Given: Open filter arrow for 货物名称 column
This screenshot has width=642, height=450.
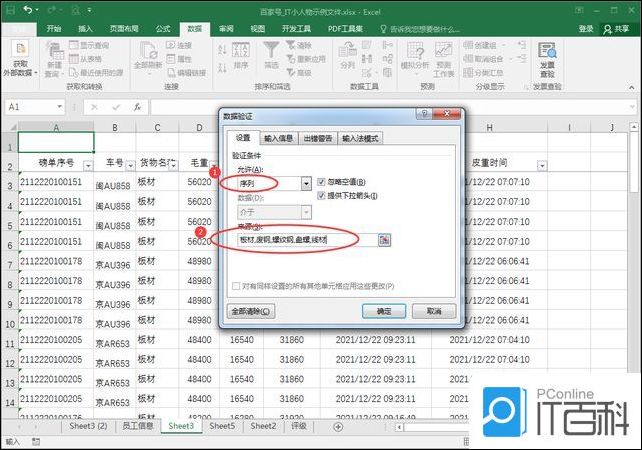Looking at the screenshot, I should (x=174, y=165).
